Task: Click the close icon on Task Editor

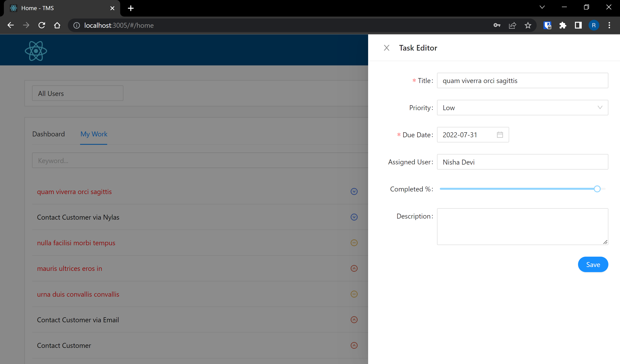Action: (386, 48)
